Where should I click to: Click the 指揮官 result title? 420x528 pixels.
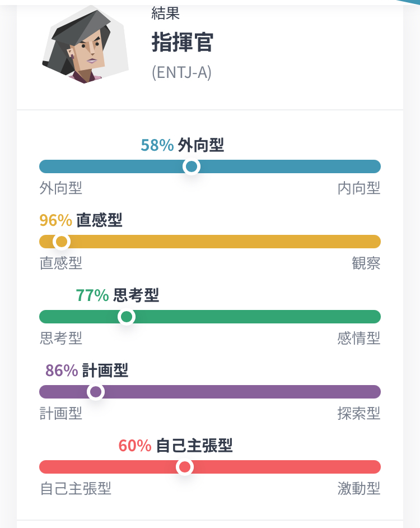pyautogui.click(x=182, y=43)
